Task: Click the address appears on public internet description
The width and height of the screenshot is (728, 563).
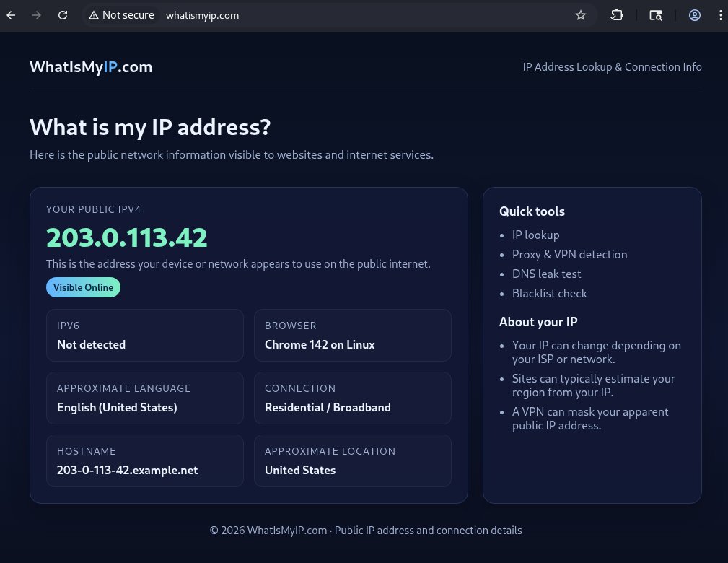Action: point(238,264)
